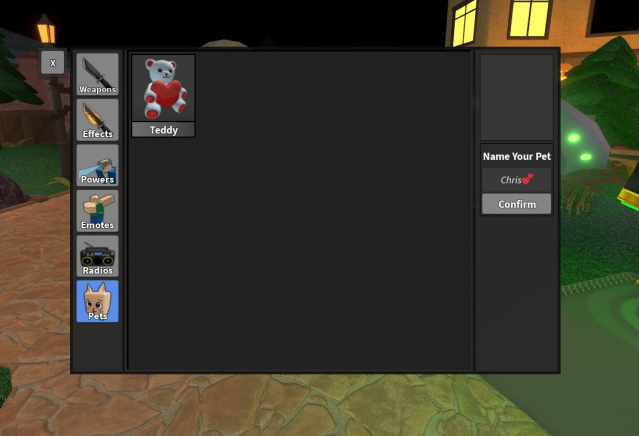Screen dimensions: 639x436
Task: Focus the pet name text field
Action: (x=516, y=180)
